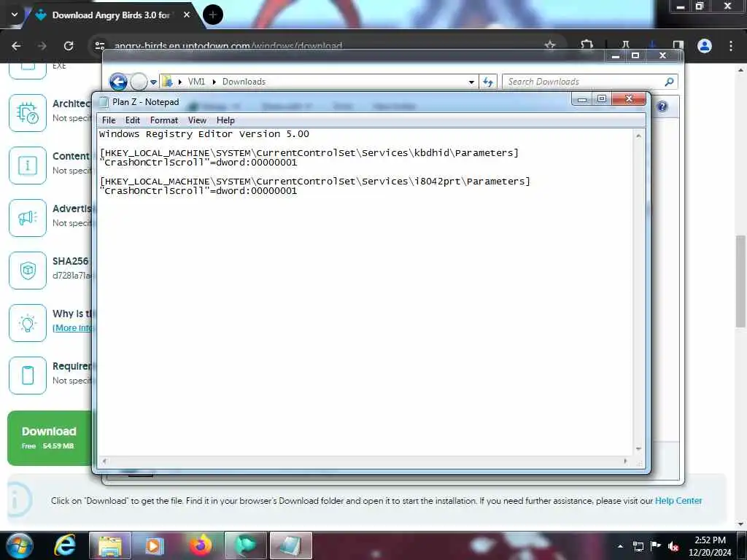Open the network tray icon

tap(638, 546)
